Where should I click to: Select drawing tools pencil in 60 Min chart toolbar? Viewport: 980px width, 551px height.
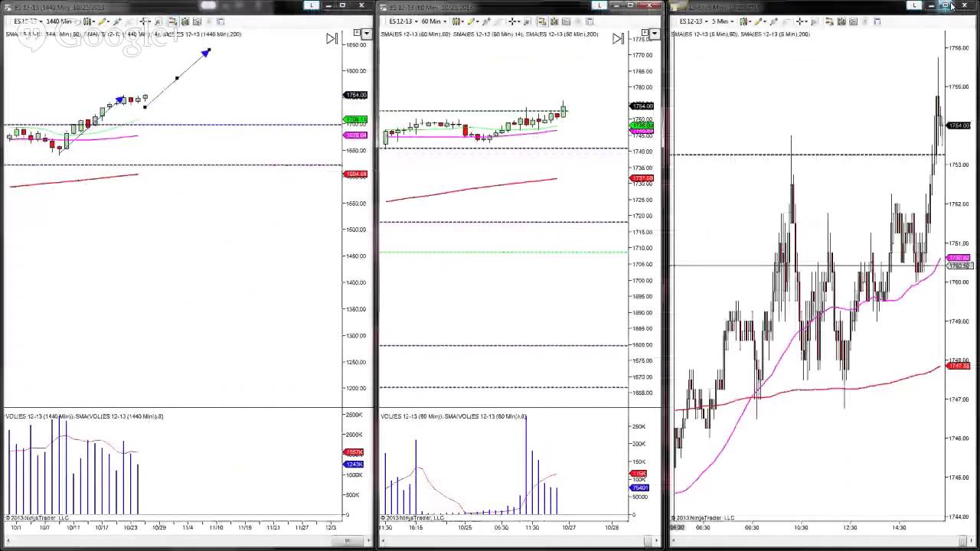coord(472,21)
